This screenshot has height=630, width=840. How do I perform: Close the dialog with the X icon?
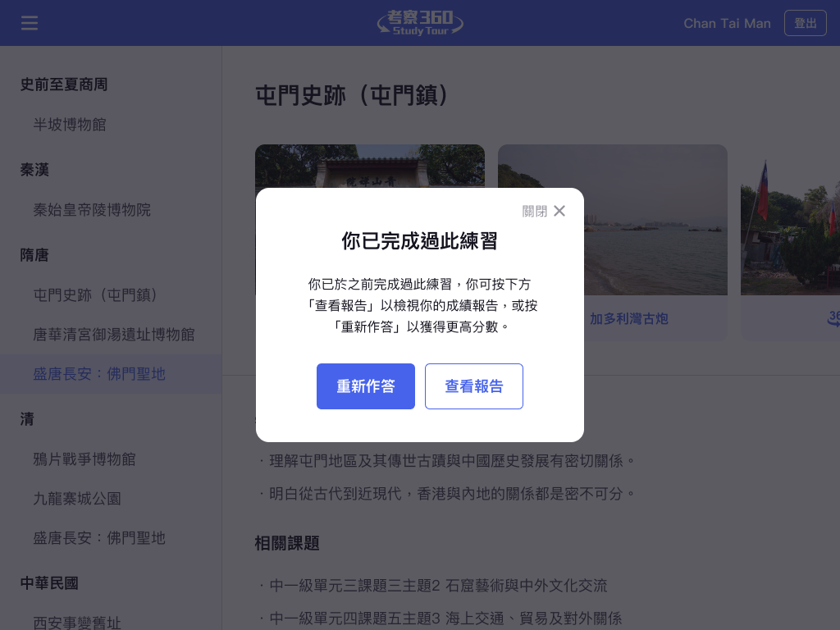click(x=559, y=211)
